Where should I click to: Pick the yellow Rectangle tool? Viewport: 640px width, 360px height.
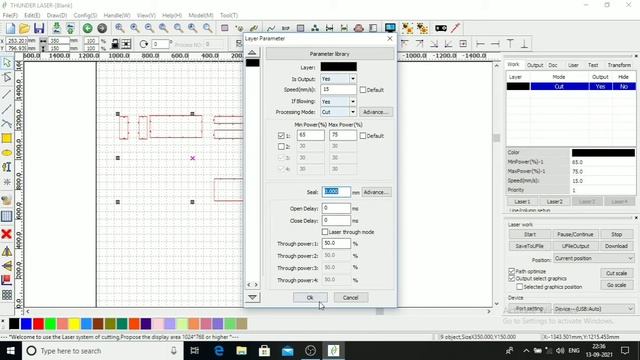point(7,138)
